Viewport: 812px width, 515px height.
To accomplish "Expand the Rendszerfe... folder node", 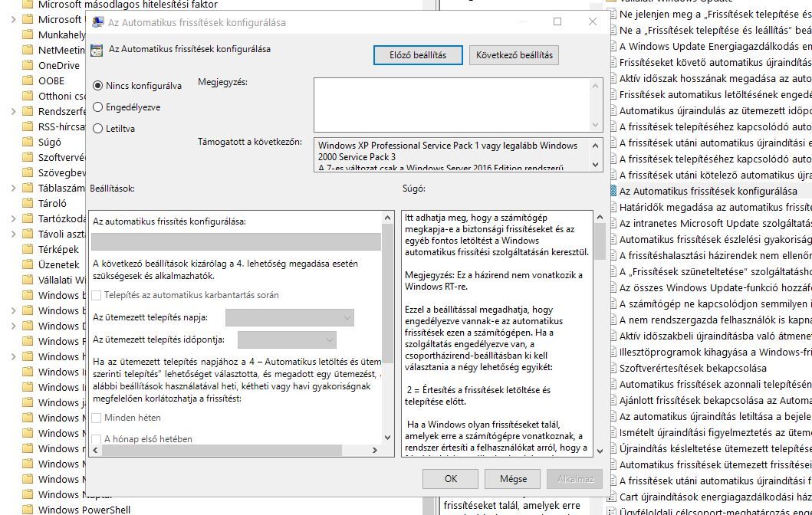I will (14, 111).
